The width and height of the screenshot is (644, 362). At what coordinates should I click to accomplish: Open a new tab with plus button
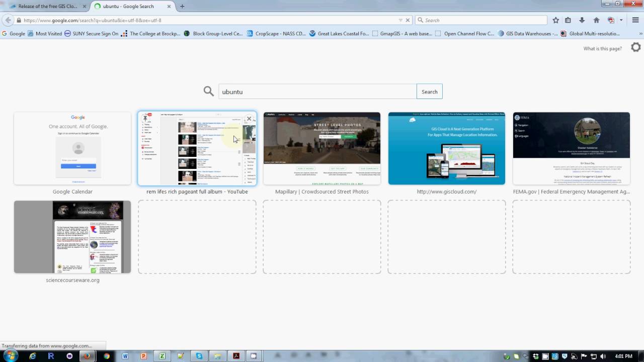coord(182,6)
